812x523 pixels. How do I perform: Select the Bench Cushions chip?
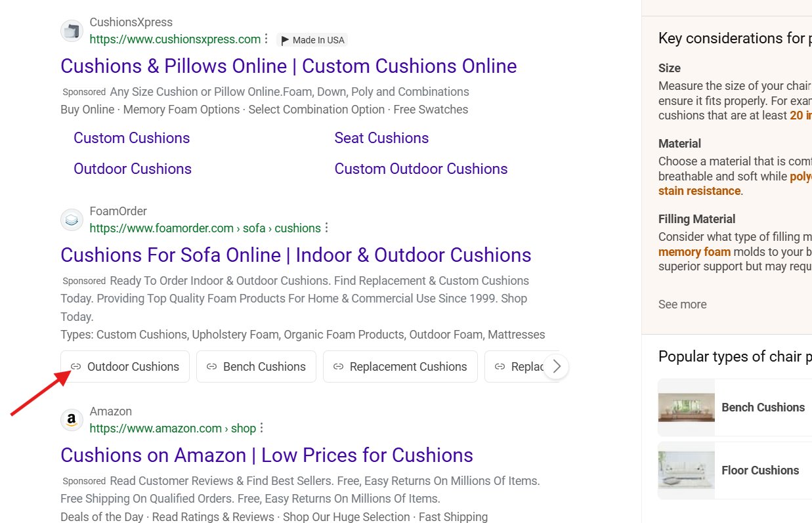coord(256,366)
